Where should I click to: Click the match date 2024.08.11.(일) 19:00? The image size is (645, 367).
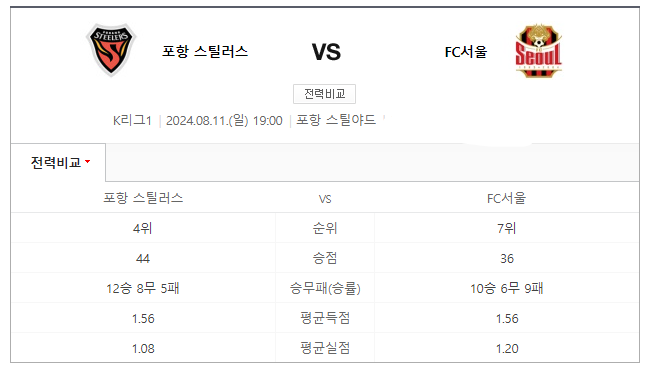point(224,121)
